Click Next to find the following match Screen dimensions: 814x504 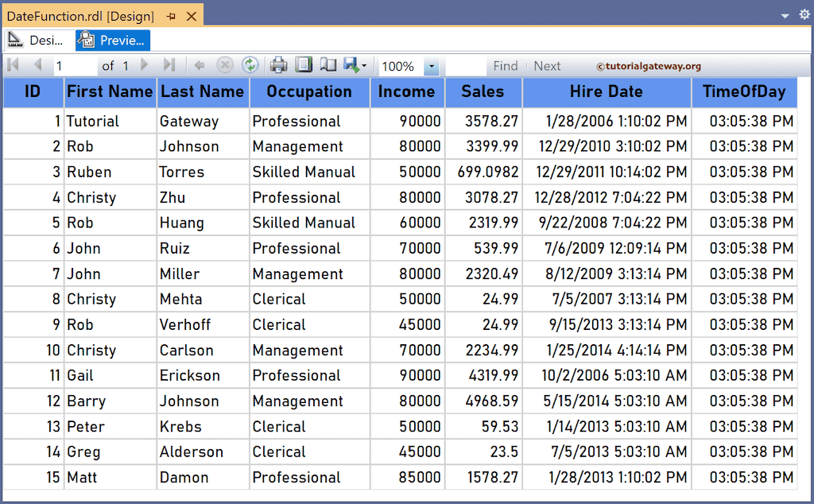tap(548, 66)
